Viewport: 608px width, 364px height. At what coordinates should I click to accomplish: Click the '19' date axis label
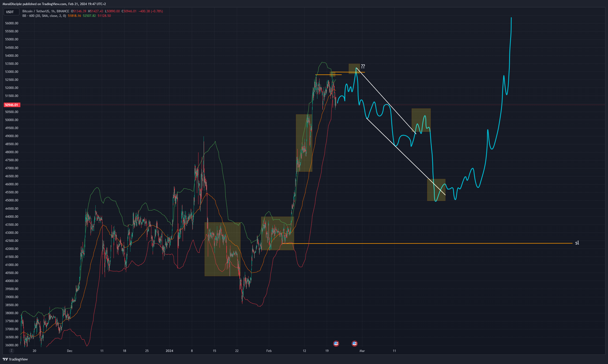pos(327,351)
